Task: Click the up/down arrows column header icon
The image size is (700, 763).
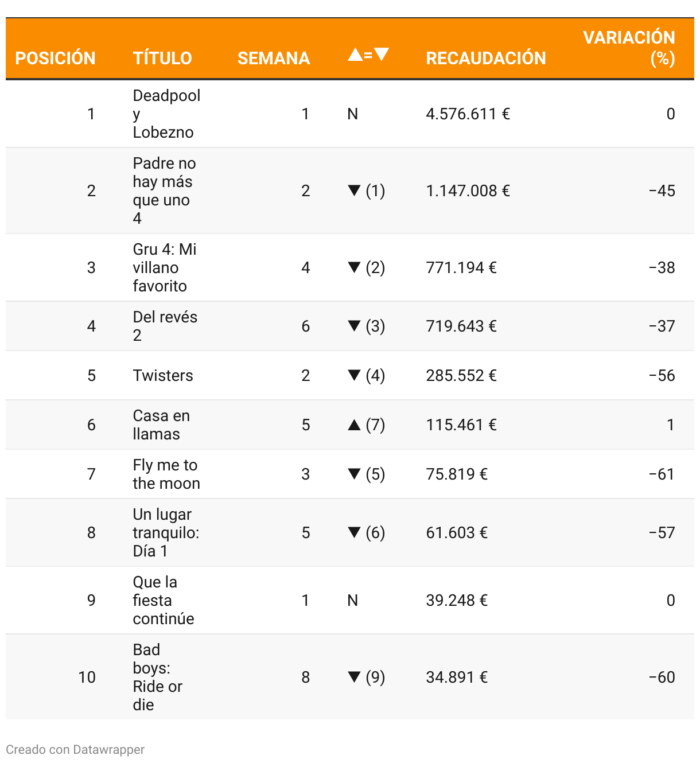Action: pos(368,56)
